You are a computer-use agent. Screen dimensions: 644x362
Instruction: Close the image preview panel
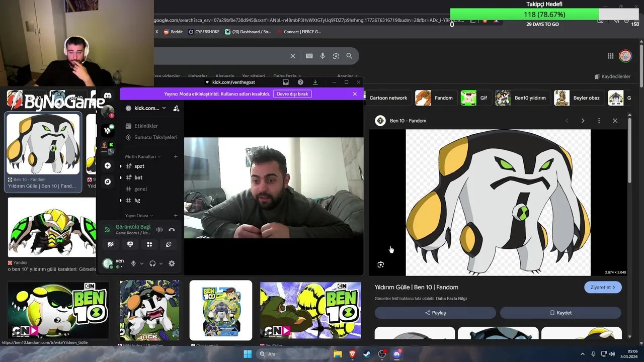coord(615,121)
